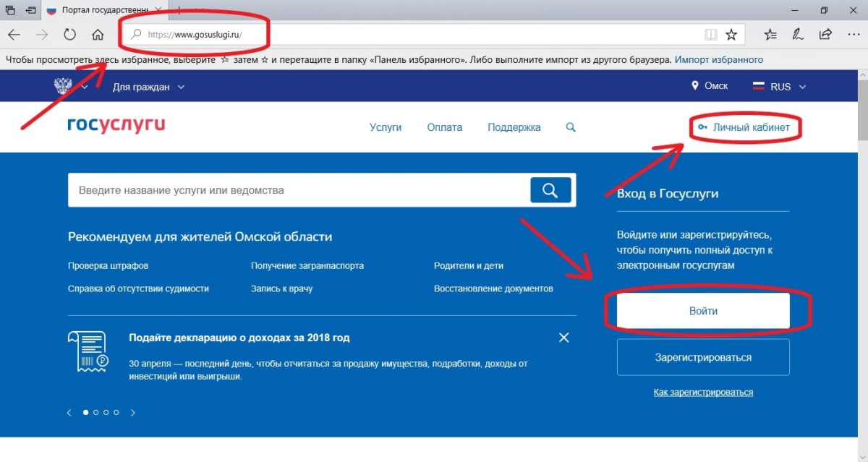This screenshot has width=868, height=462.
Task: Click Импорт избранного link
Action: click(x=719, y=60)
